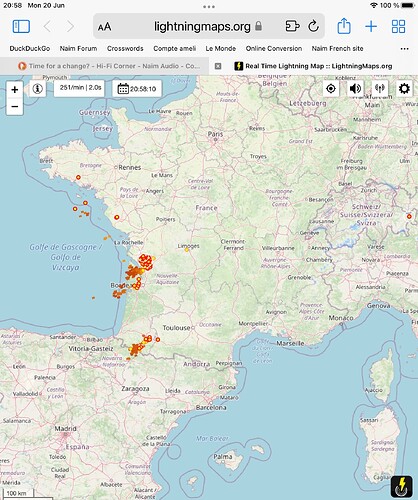Open the Naim French site bookmark
This screenshot has width=418, height=500.
click(x=337, y=48)
